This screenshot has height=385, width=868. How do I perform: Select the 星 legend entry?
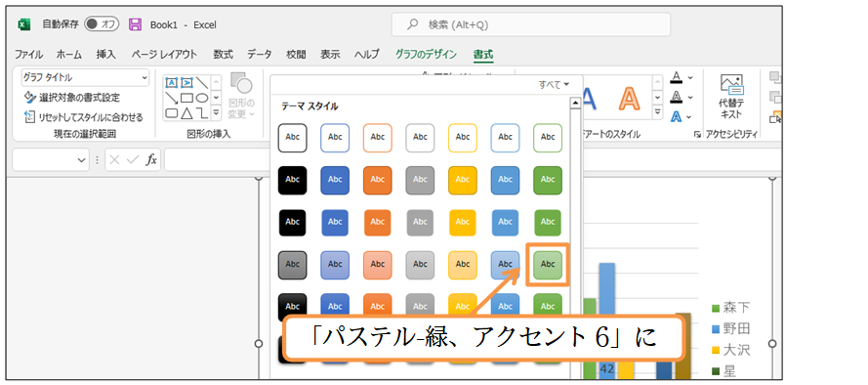click(x=724, y=370)
